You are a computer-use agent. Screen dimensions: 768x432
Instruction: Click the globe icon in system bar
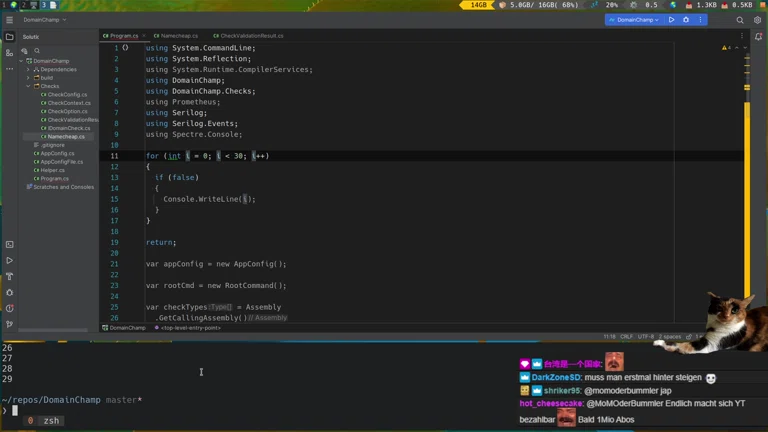click(673, 5)
